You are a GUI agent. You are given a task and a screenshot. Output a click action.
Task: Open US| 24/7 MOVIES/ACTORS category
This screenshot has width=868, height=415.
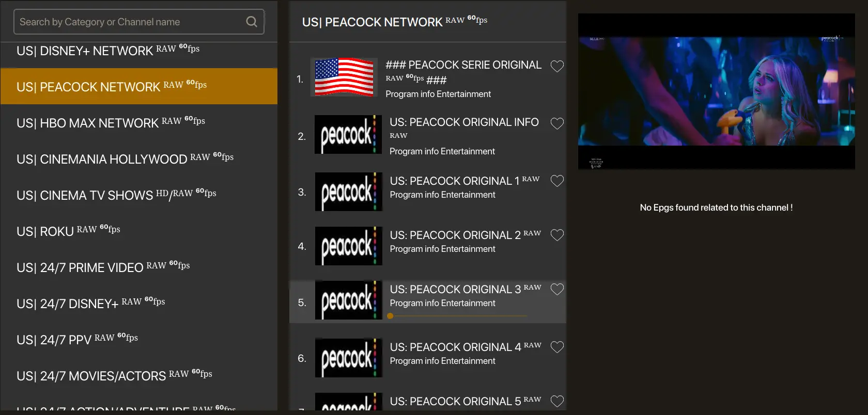tap(139, 375)
